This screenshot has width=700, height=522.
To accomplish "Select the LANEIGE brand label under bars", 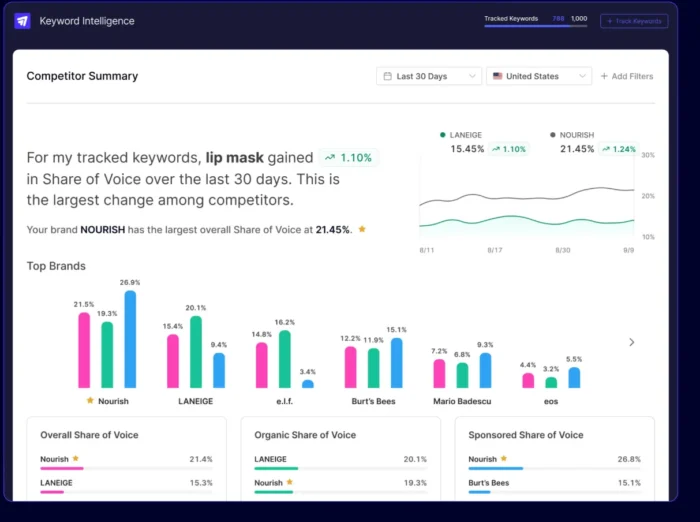I will pos(196,401).
